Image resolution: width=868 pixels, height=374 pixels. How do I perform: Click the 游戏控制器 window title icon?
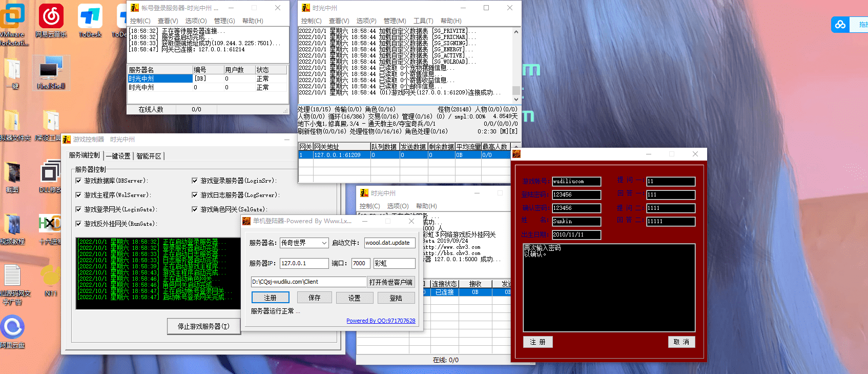(67, 139)
